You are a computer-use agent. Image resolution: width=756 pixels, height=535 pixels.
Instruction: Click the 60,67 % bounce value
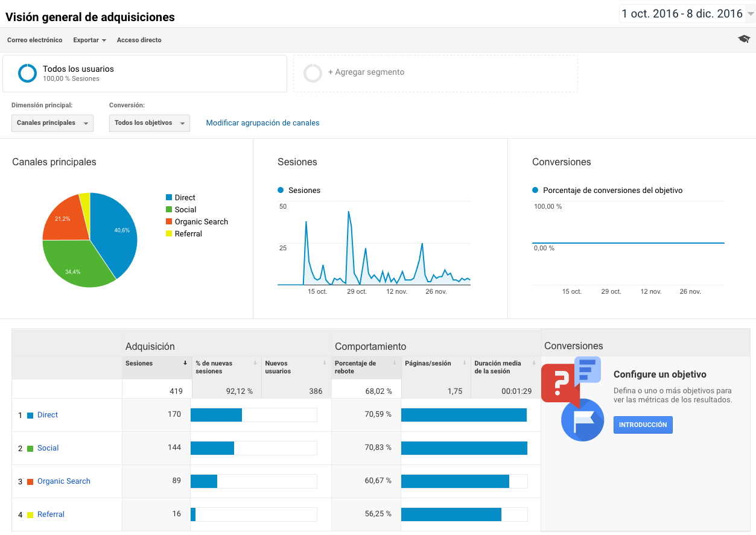(x=378, y=481)
